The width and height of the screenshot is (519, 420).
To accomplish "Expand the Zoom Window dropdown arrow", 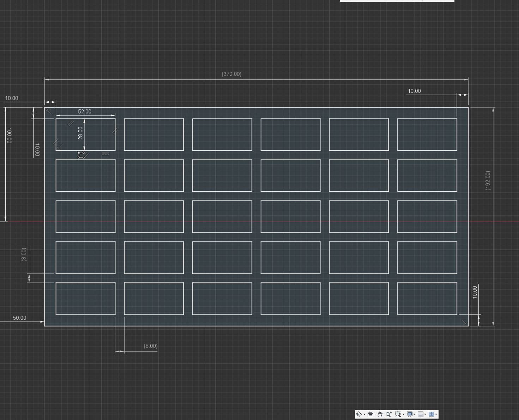I will coord(404,414).
